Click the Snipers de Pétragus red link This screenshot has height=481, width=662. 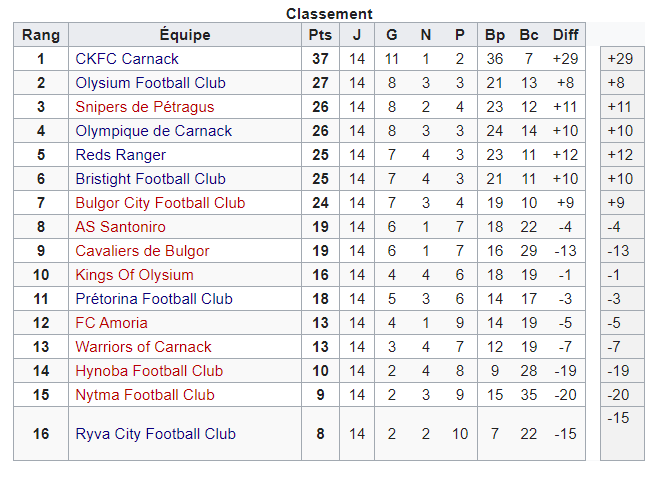tap(144, 107)
